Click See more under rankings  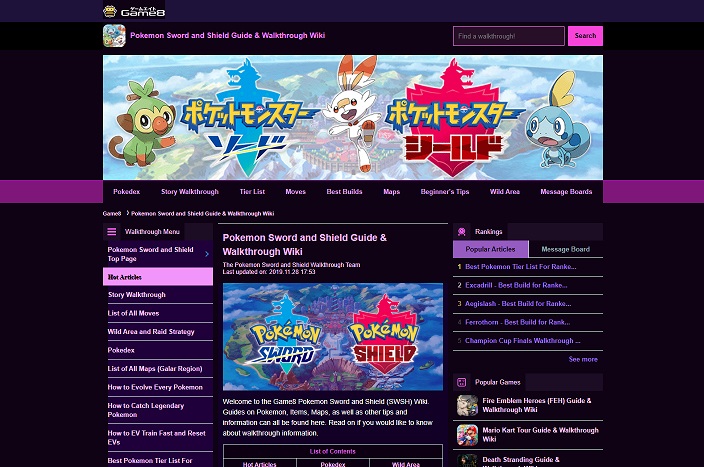coord(583,359)
